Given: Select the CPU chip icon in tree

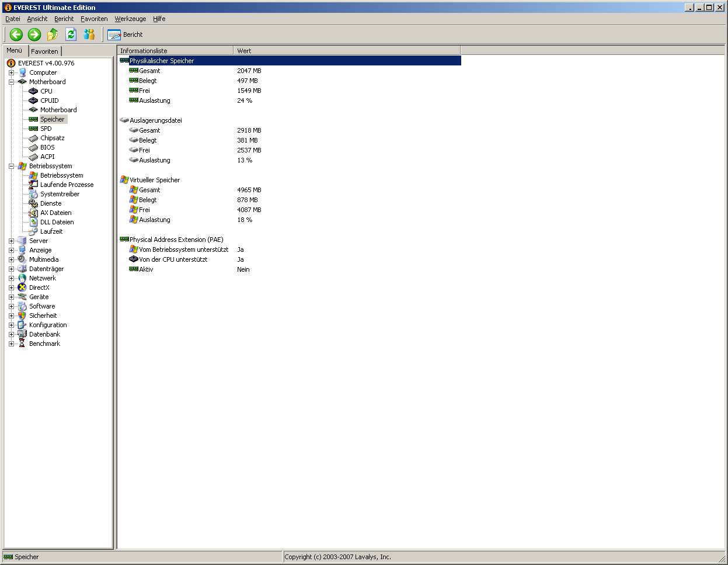Looking at the screenshot, I should pyautogui.click(x=33, y=91).
